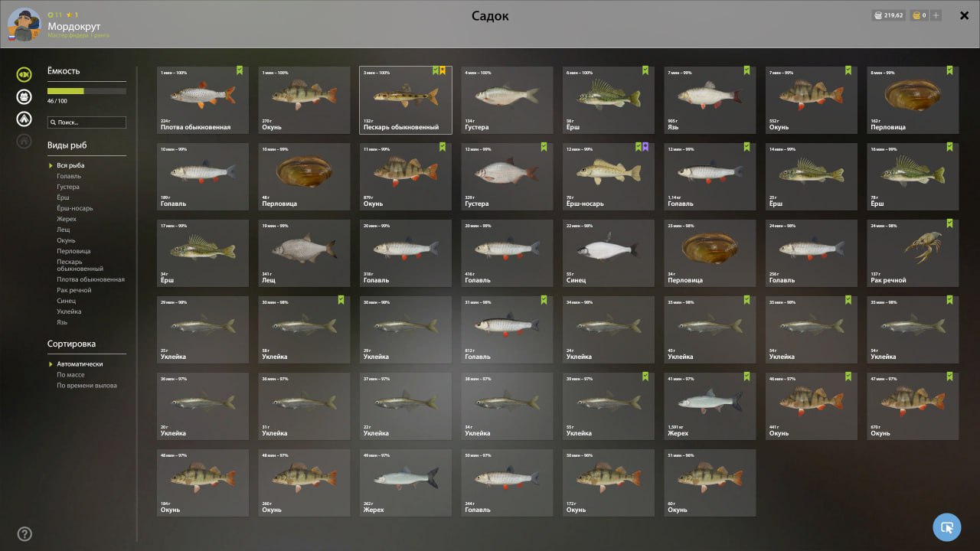Open the tent camp icon in the sidebar

(24, 119)
